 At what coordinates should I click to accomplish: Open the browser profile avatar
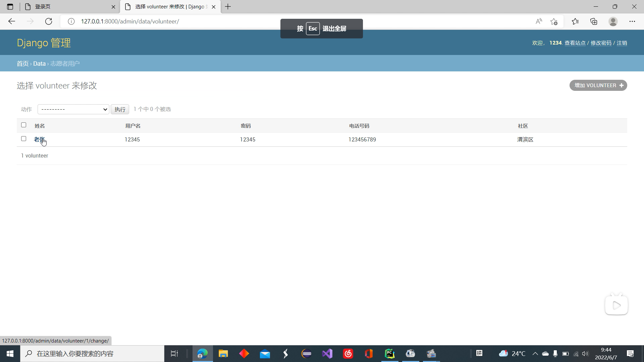pos(613,21)
